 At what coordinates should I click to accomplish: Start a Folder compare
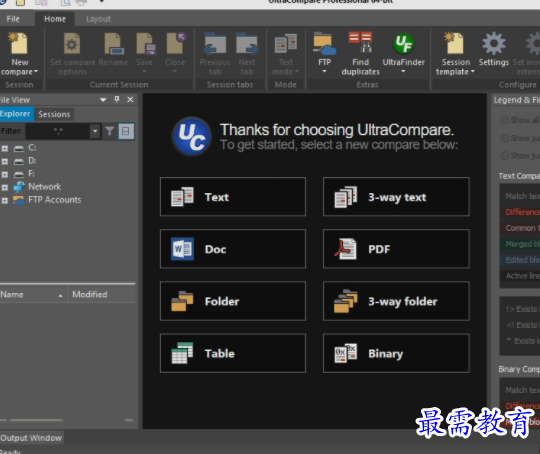(x=233, y=301)
